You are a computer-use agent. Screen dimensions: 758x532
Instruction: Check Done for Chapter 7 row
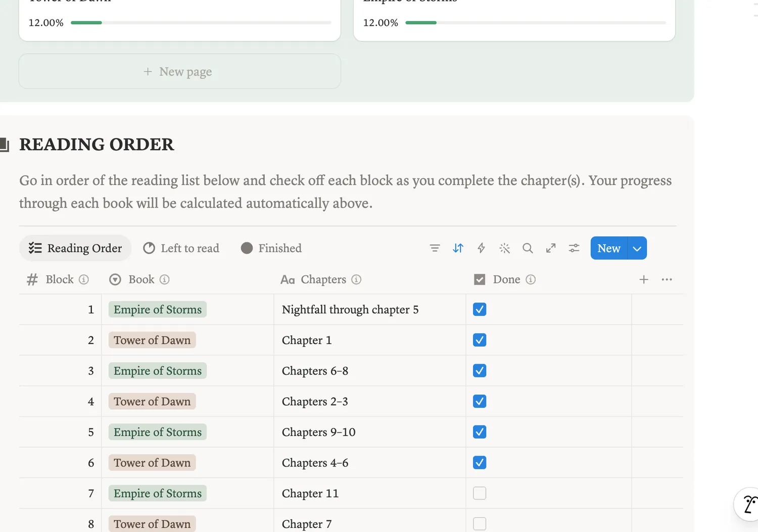(480, 524)
